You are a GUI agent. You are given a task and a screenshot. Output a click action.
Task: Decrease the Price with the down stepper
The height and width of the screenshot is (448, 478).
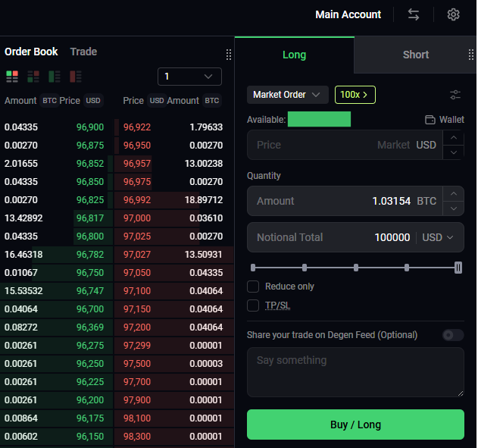pos(454,152)
